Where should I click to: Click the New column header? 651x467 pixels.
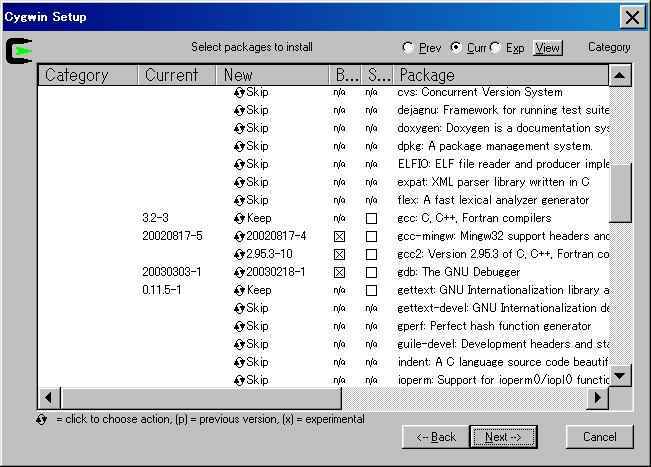(273, 75)
